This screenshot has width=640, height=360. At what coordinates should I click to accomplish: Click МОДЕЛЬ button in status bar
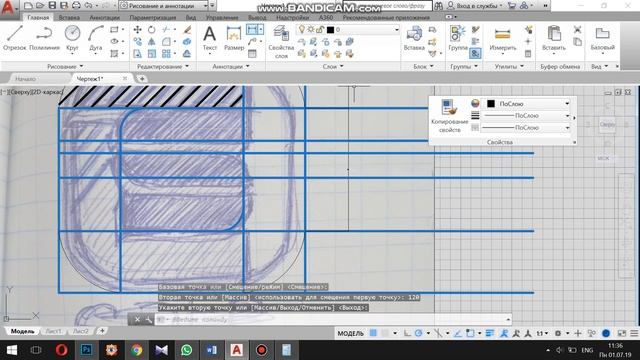pyautogui.click(x=350, y=333)
